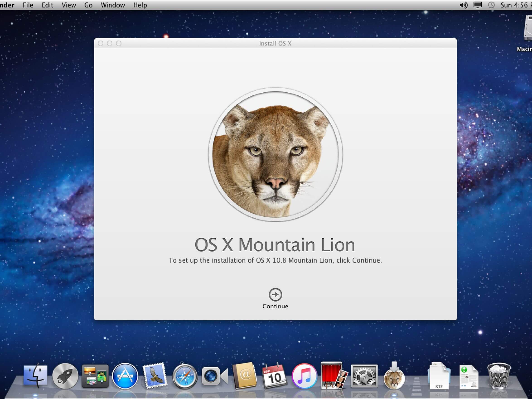Minimize the Install OS X window

(x=110, y=43)
